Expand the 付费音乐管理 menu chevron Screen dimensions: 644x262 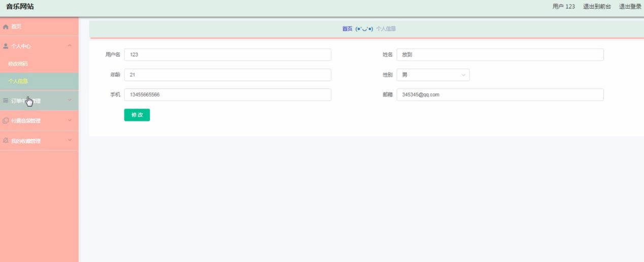pyautogui.click(x=70, y=121)
